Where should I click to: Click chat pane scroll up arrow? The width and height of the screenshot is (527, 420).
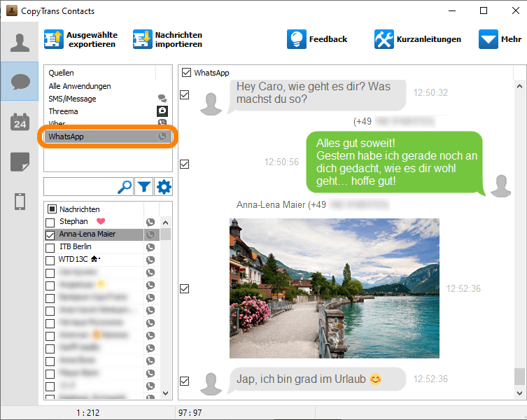519,86
